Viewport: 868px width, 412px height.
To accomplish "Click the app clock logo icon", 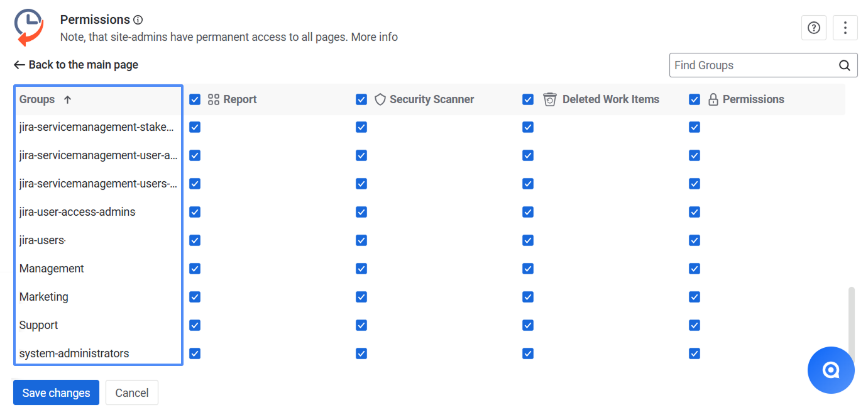I will tap(29, 27).
